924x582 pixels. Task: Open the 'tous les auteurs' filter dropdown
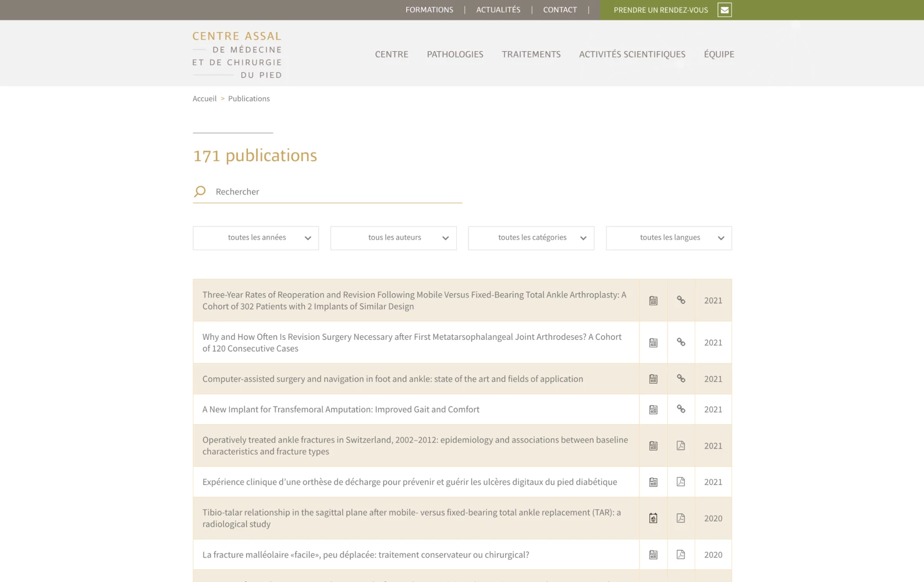393,238
